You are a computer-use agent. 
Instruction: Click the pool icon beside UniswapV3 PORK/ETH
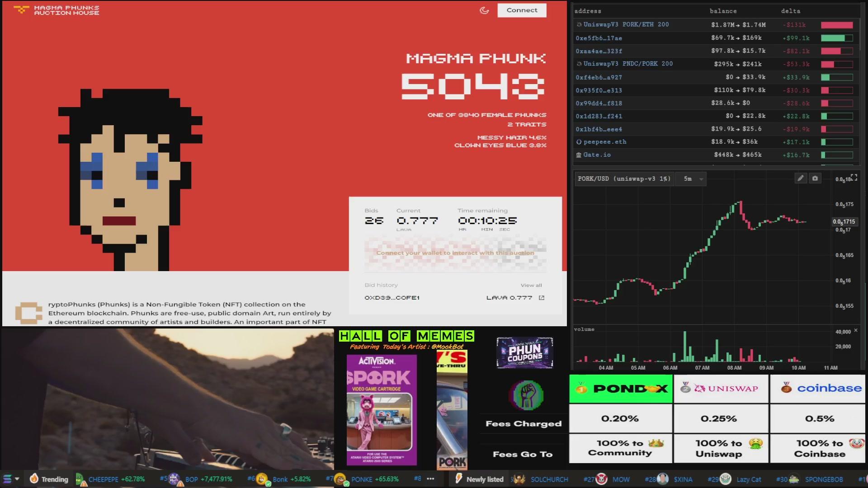[x=579, y=25]
